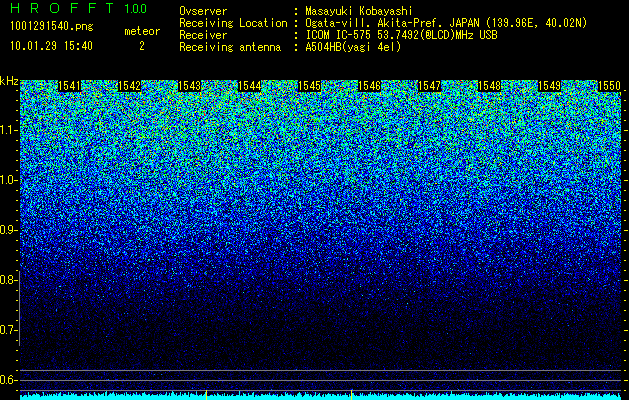Click time marker 1544

(249, 86)
